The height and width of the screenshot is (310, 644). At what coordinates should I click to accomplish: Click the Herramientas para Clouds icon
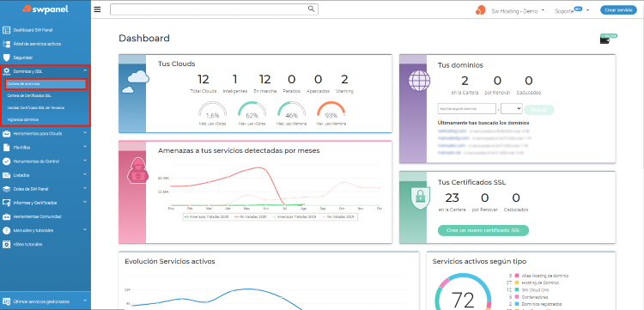click(6, 133)
